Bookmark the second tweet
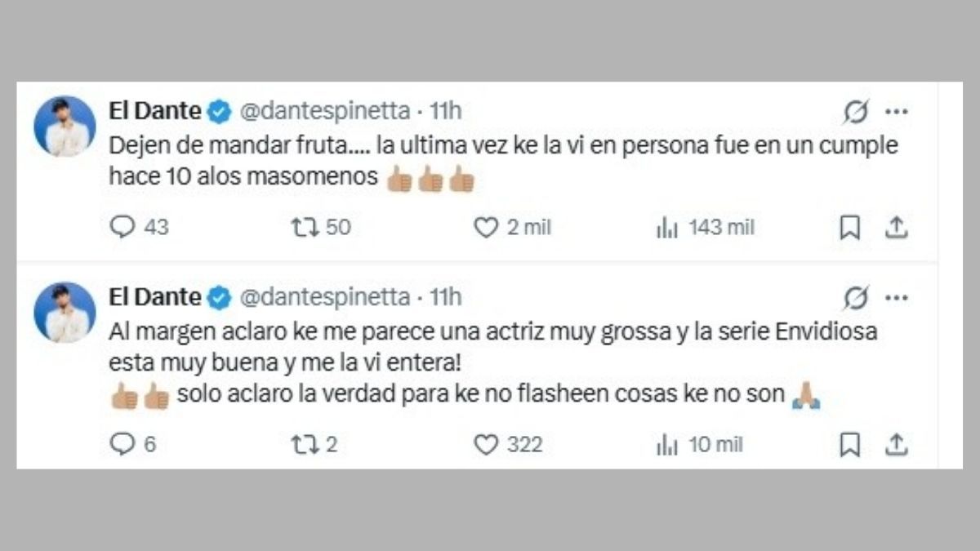Image resolution: width=980 pixels, height=551 pixels. click(x=851, y=445)
